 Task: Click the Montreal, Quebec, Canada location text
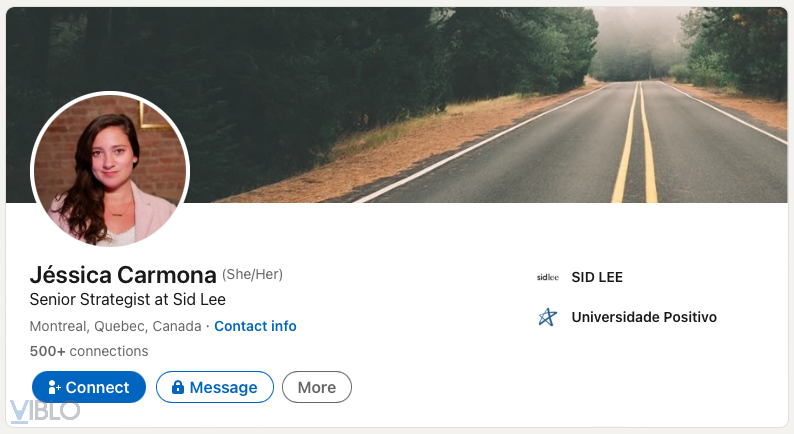pos(115,326)
